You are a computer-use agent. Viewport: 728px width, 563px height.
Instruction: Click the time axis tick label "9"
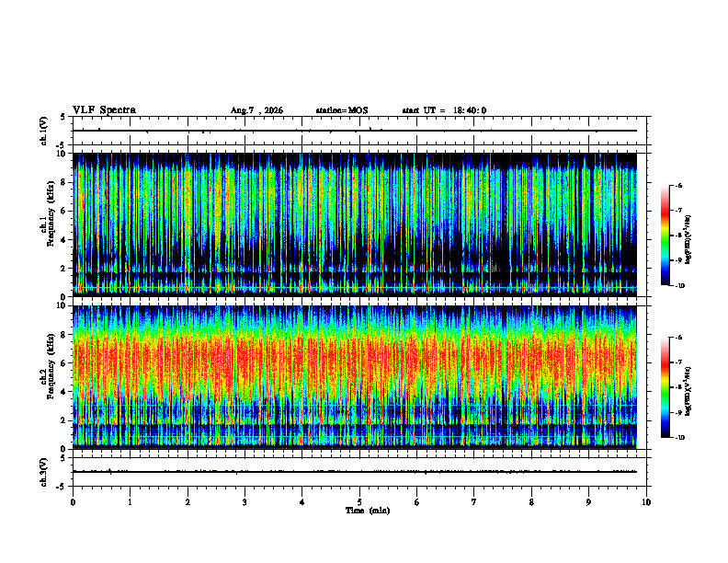click(x=588, y=502)
